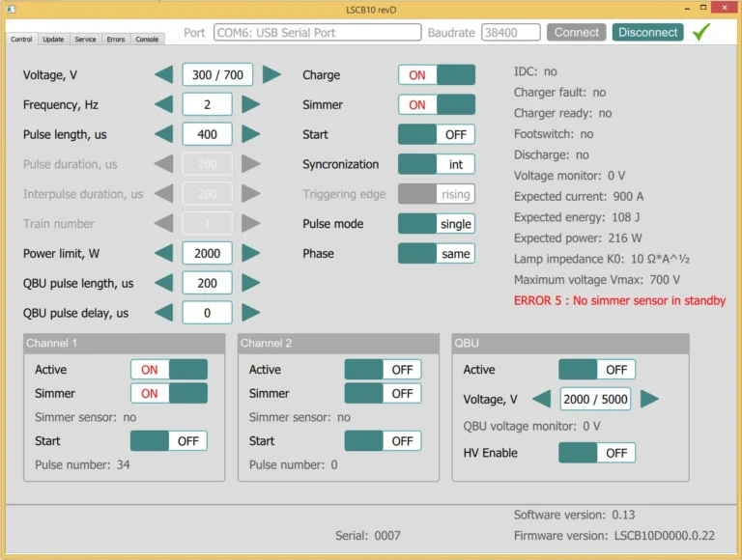Click the Channel 1 panel header
Viewport: 742px width, 560px height.
coord(124,344)
